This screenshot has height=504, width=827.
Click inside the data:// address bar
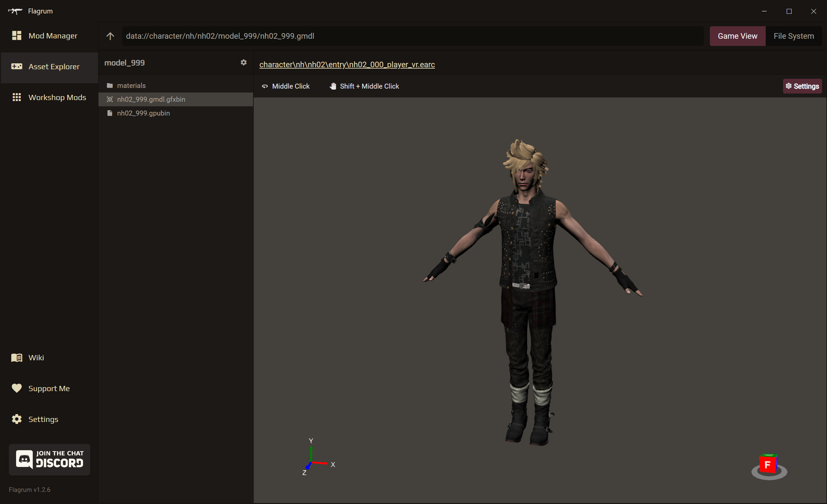tap(336, 36)
